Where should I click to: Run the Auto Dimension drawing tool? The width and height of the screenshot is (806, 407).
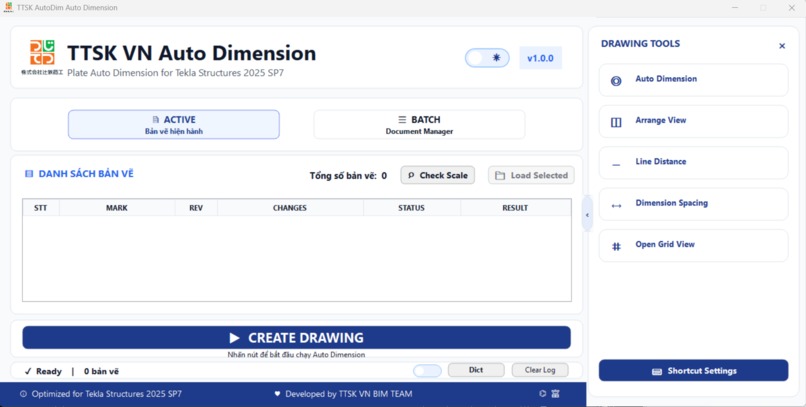point(693,80)
